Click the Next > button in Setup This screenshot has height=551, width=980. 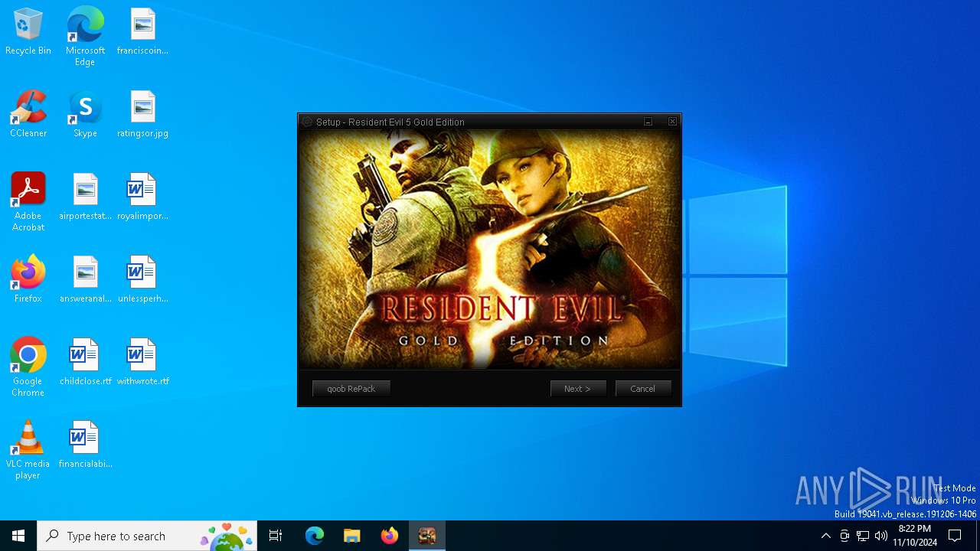[578, 389]
